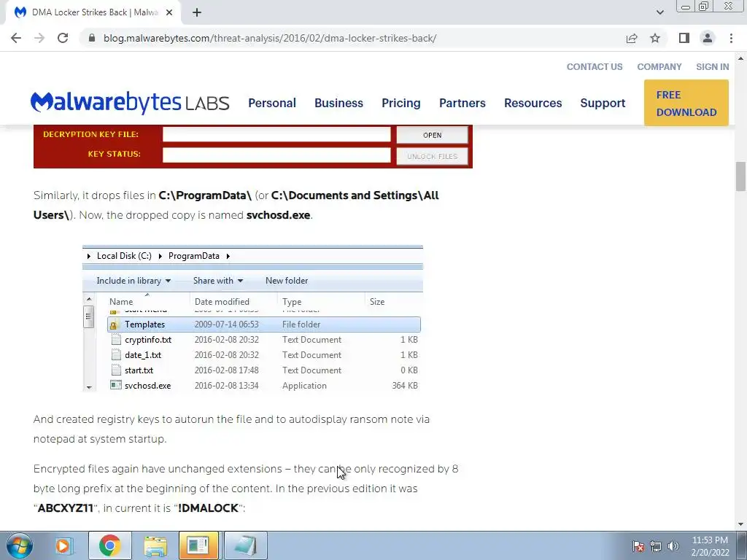Viewport: 747px width, 560px height.
Task: Click the svchosd.exe application icon
Action: pos(116,385)
